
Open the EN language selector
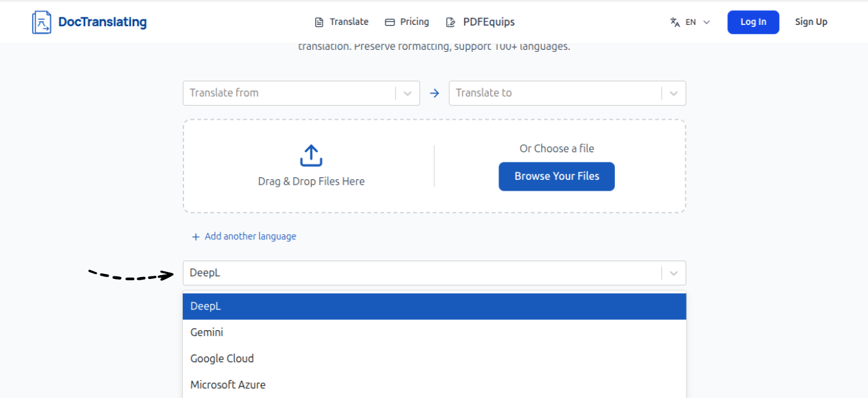(690, 22)
